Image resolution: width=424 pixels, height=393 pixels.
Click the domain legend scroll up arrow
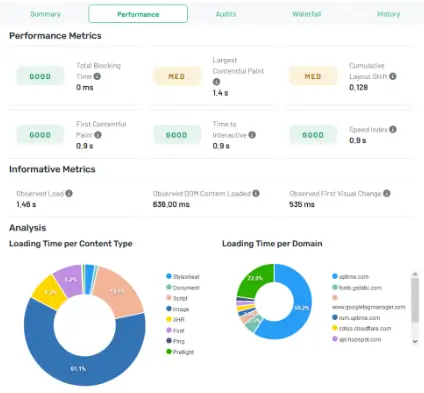point(415,274)
